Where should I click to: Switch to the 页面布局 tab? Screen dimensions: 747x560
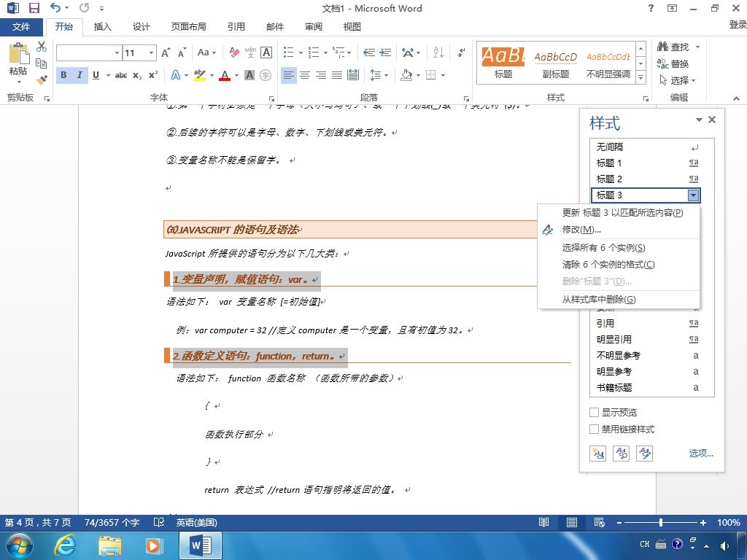189,27
